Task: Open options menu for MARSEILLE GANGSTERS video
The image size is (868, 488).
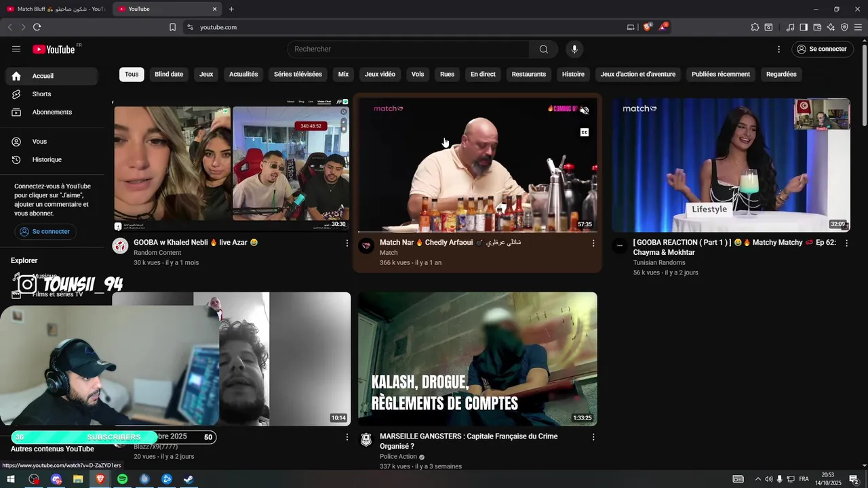Action: point(593,437)
